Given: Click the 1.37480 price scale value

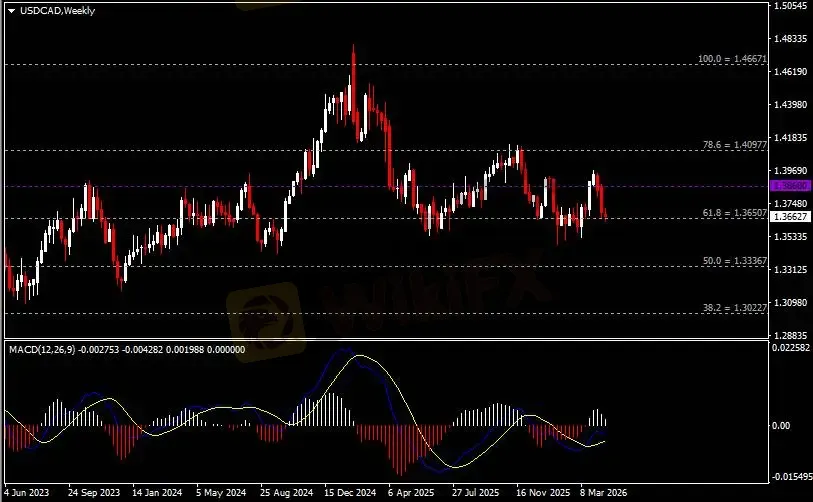Looking at the screenshot, I should click(x=791, y=203).
